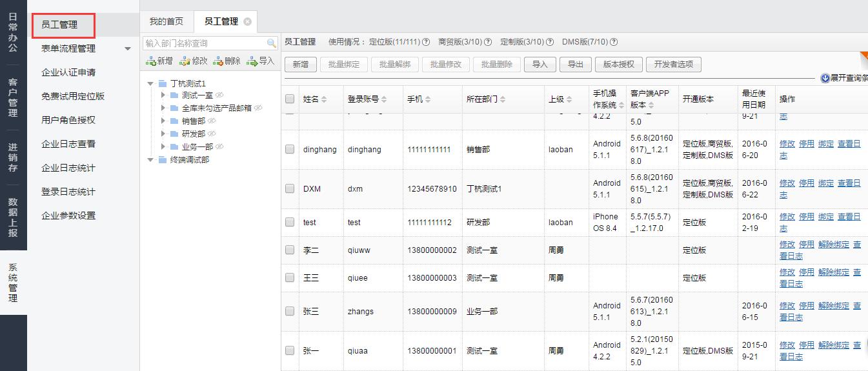Click the department search magnifier icon
This screenshot has width=868, height=371.
[272, 43]
